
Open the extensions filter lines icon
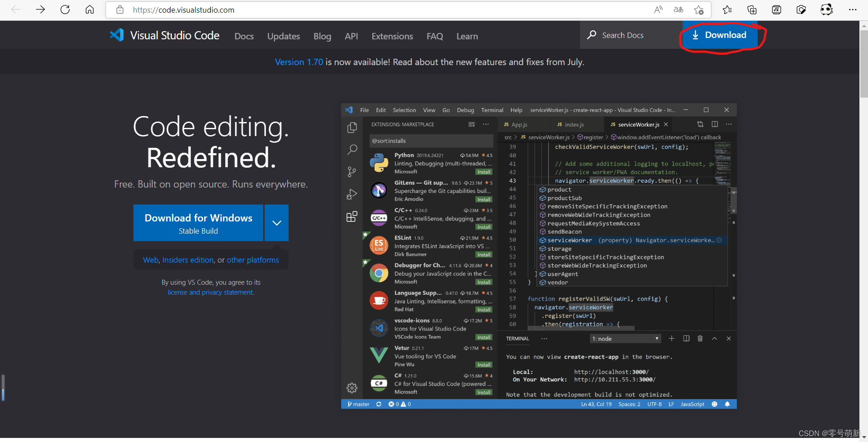tap(472, 124)
